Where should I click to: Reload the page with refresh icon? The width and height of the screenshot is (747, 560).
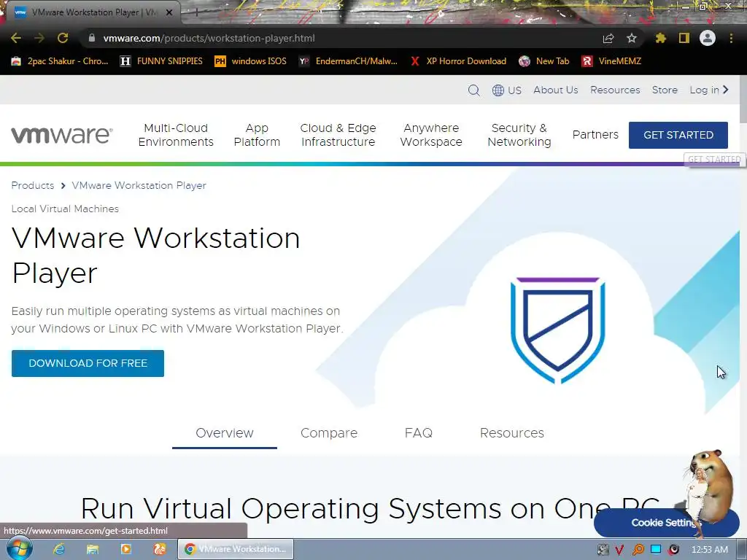tap(63, 38)
